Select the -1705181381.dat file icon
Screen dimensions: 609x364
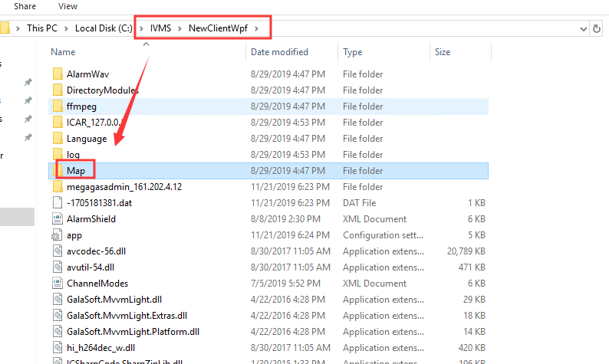(58, 203)
